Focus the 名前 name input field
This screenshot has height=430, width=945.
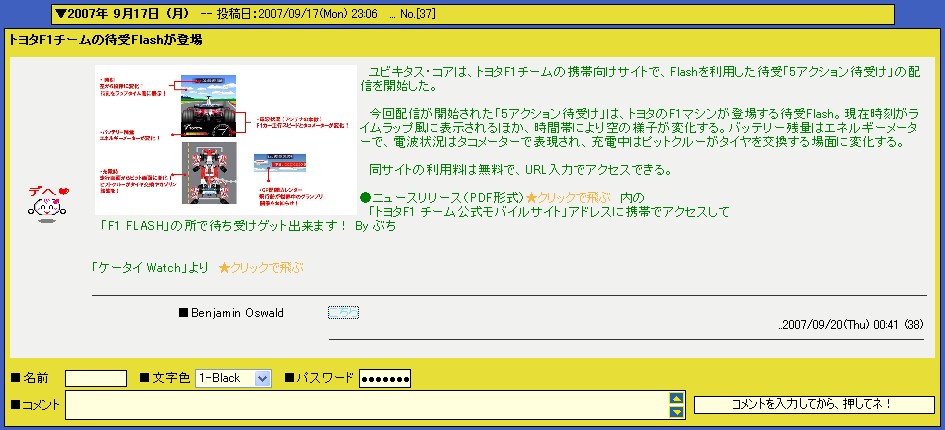click(x=96, y=378)
